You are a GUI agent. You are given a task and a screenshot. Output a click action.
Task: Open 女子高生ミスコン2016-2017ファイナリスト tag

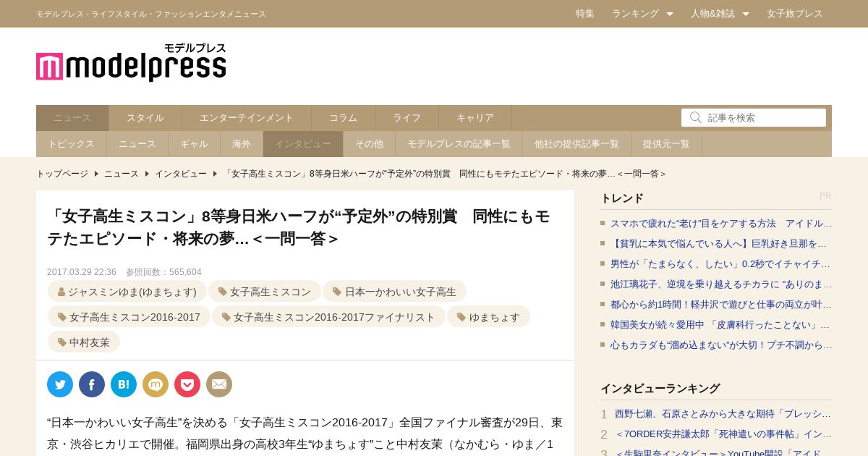tap(329, 317)
